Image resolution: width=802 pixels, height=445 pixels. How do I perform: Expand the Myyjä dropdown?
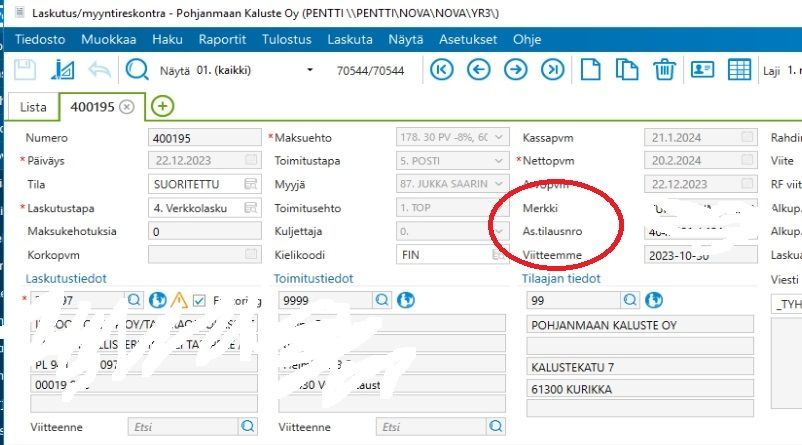click(x=499, y=184)
